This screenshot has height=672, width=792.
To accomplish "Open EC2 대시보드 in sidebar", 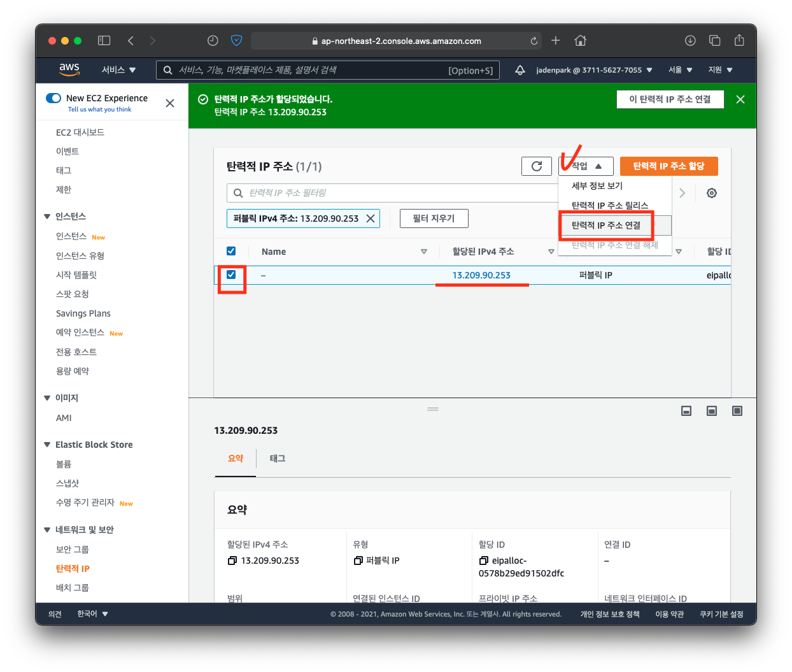I will tap(80, 132).
